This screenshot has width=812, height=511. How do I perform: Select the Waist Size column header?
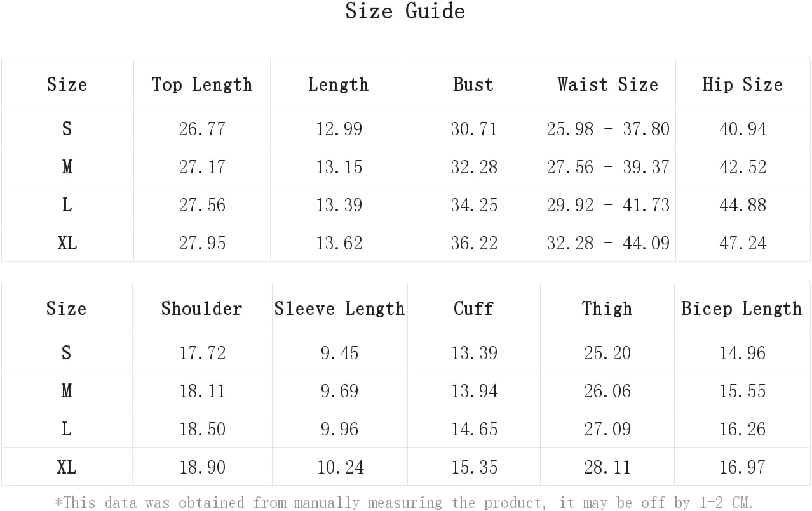pos(607,84)
